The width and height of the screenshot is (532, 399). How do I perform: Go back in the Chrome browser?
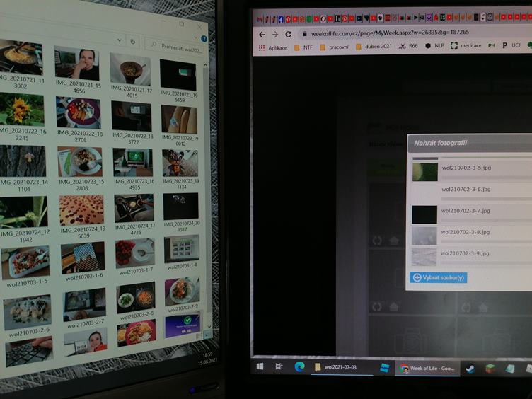coord(262,34)
